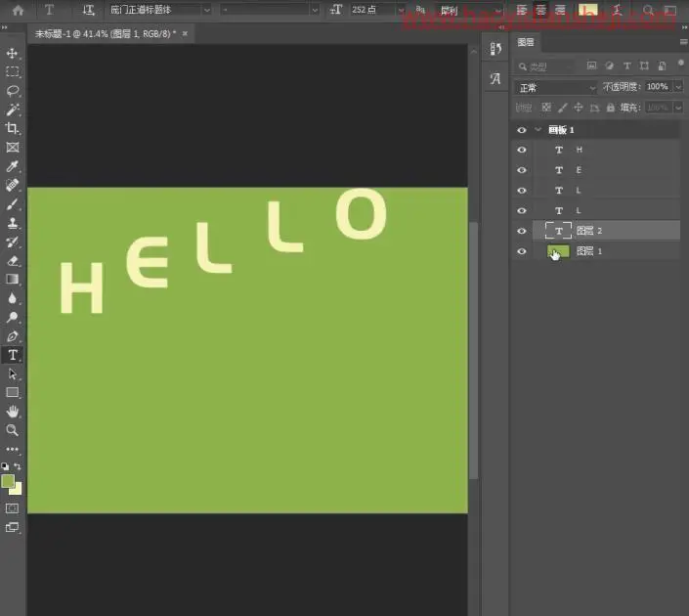Hide the 图层 2 layer

(522, 231)
